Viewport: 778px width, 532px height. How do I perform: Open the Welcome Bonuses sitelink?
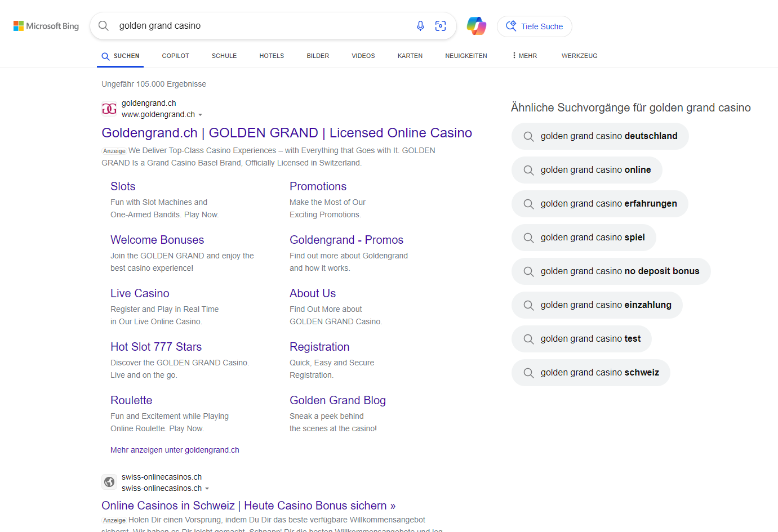point(157,240)
